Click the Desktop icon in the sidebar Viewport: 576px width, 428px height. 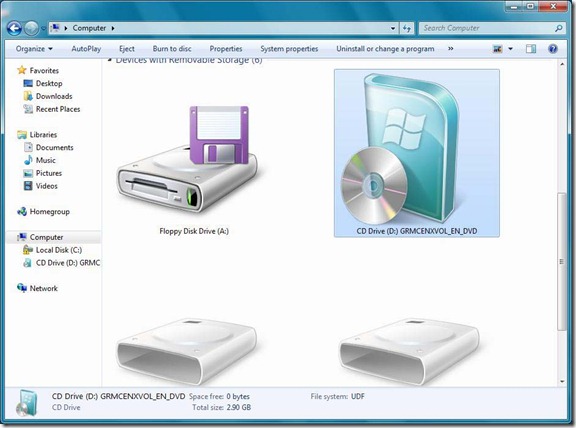tap(28, 83)
